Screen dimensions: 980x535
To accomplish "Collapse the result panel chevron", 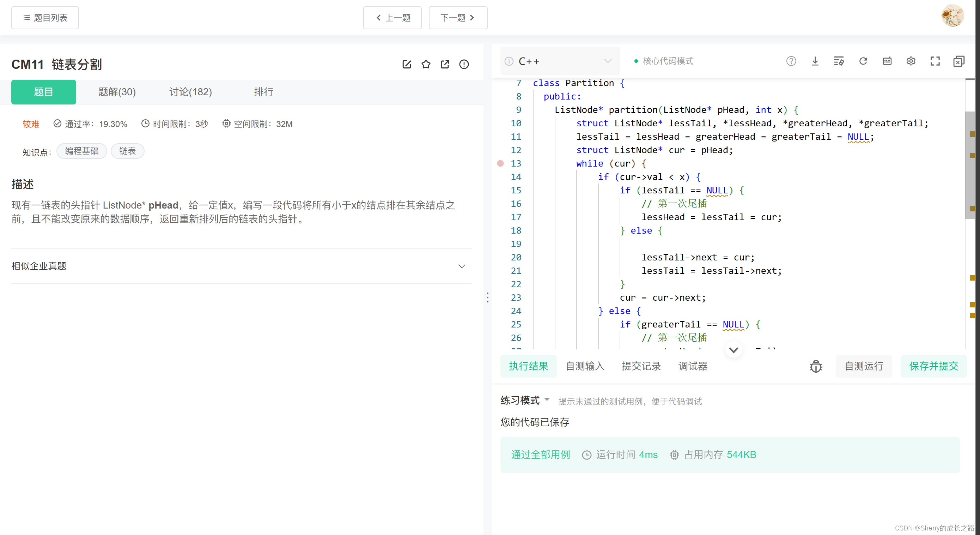I will (x=734, y=350).
